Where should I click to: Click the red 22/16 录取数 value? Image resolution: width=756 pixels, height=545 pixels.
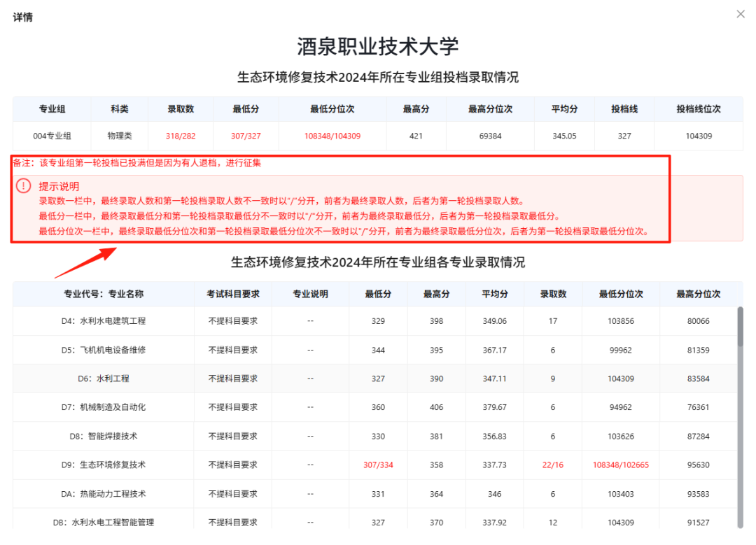click(x=552, y=464)
